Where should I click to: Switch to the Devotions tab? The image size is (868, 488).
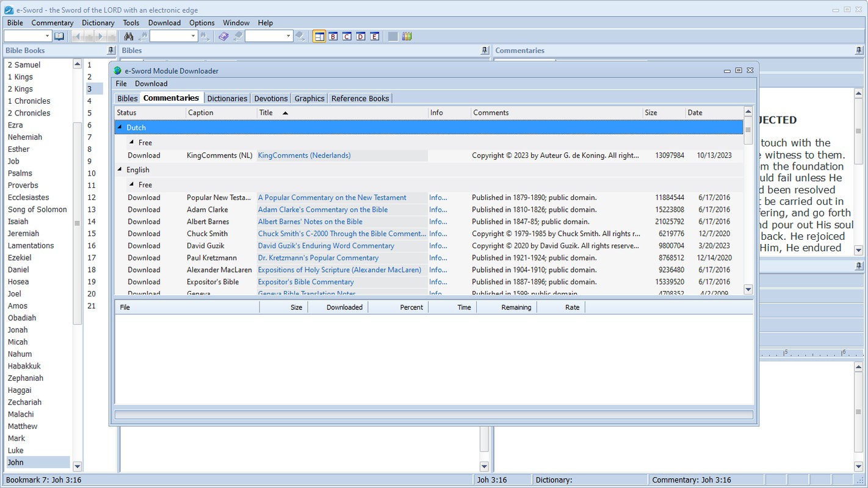[271, 98]
